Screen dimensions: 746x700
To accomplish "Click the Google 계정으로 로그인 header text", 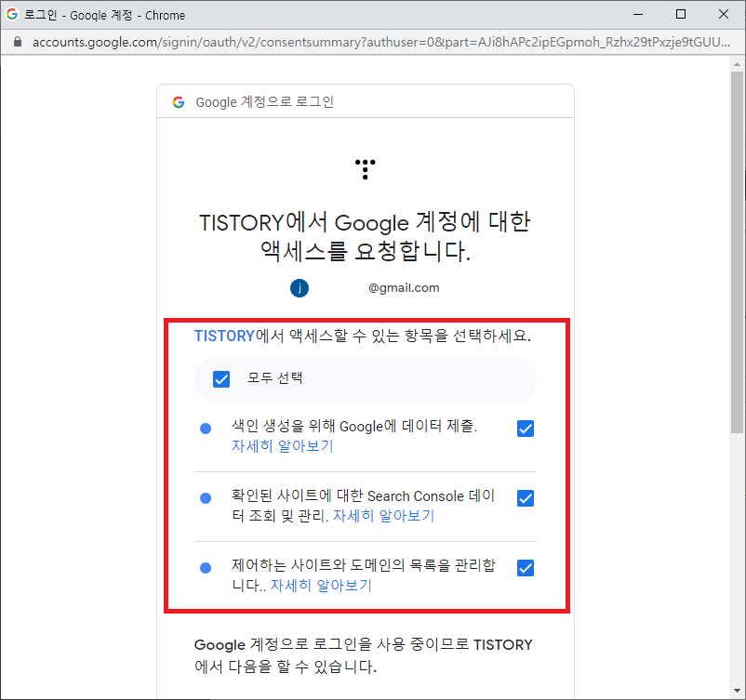I will 264,101.
